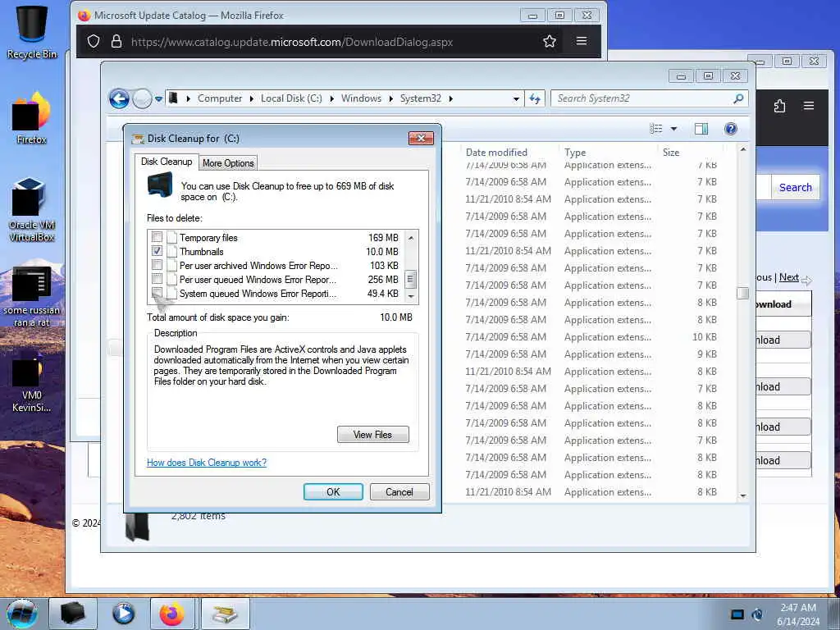Viewport: 840px width, 630px height.
Task: Open the recent pages dropdown arrow
Action: pos(158,98)
